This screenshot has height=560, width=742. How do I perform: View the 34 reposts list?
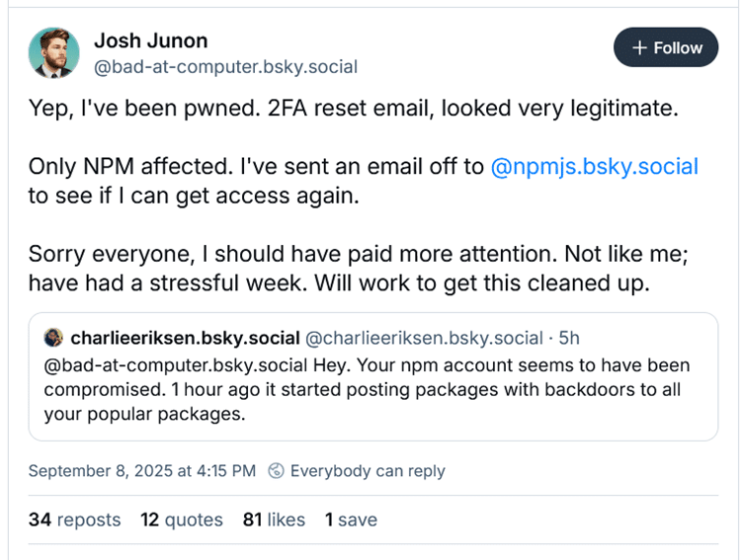click(x=74, y=519)
